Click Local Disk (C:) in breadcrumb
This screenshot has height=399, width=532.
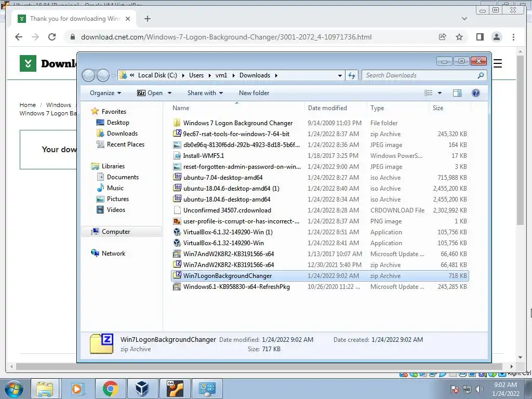pos(157,75)
